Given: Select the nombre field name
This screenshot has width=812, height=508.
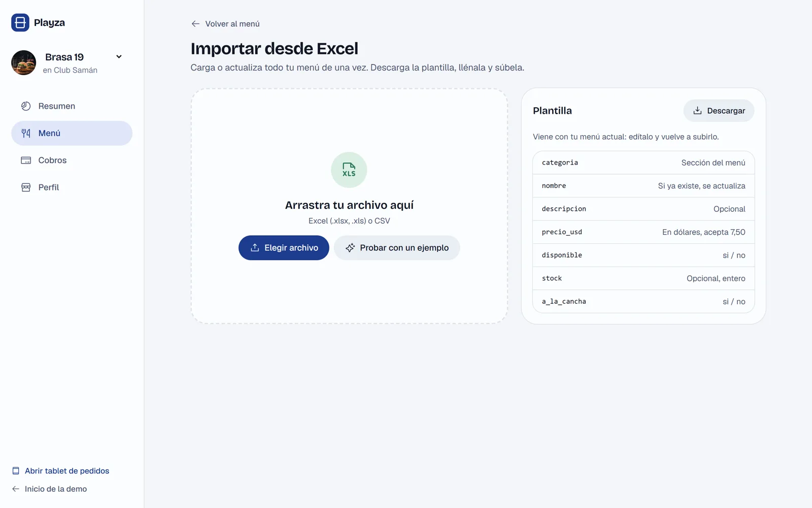Looking at the screenshot, I should [554, 186].
